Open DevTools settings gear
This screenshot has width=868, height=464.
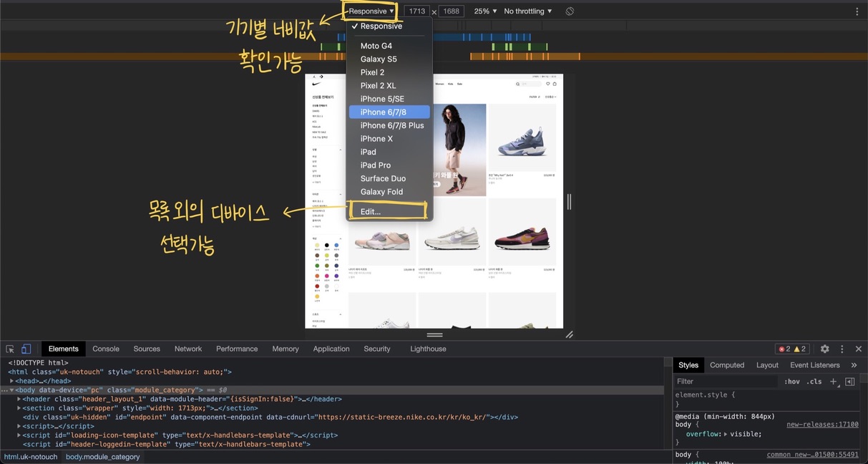(x=824, y=349)
